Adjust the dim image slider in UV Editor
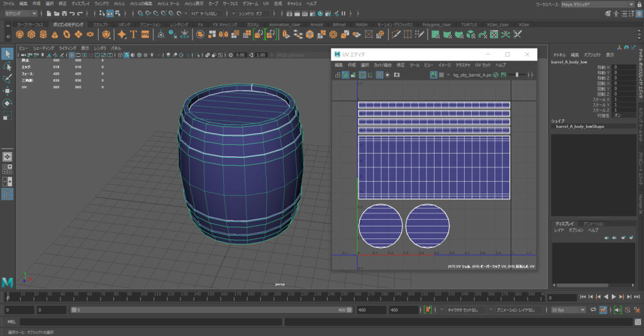Viewport: 644px width, 336px height. (517, 75)
